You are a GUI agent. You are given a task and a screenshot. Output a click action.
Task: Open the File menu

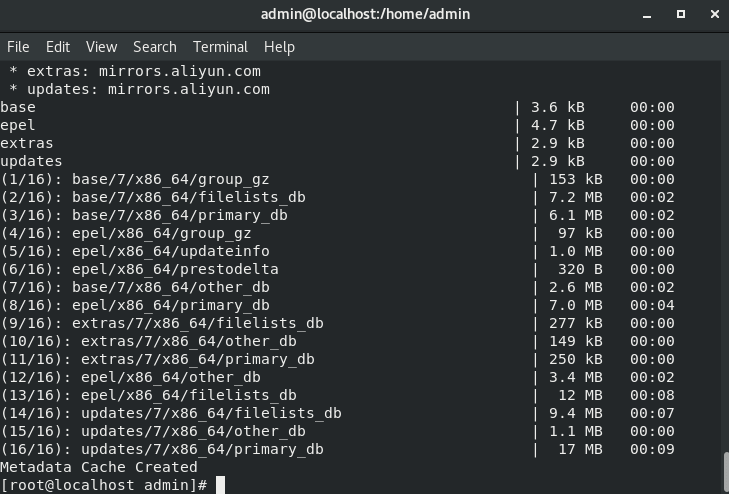coord(18,47)
